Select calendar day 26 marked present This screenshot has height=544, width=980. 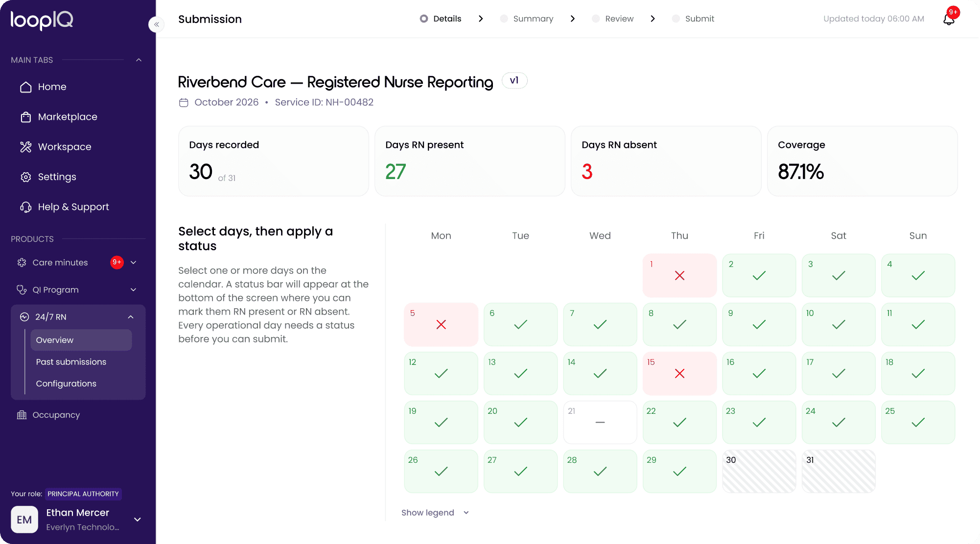coord(441,471)
